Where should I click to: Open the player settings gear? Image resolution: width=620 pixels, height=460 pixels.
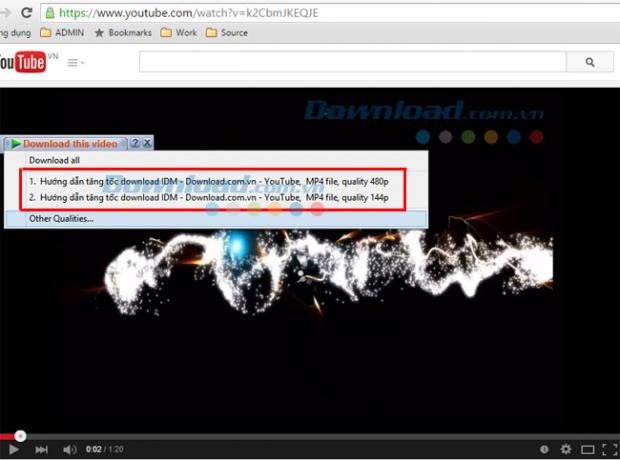[x=566, y=449]
